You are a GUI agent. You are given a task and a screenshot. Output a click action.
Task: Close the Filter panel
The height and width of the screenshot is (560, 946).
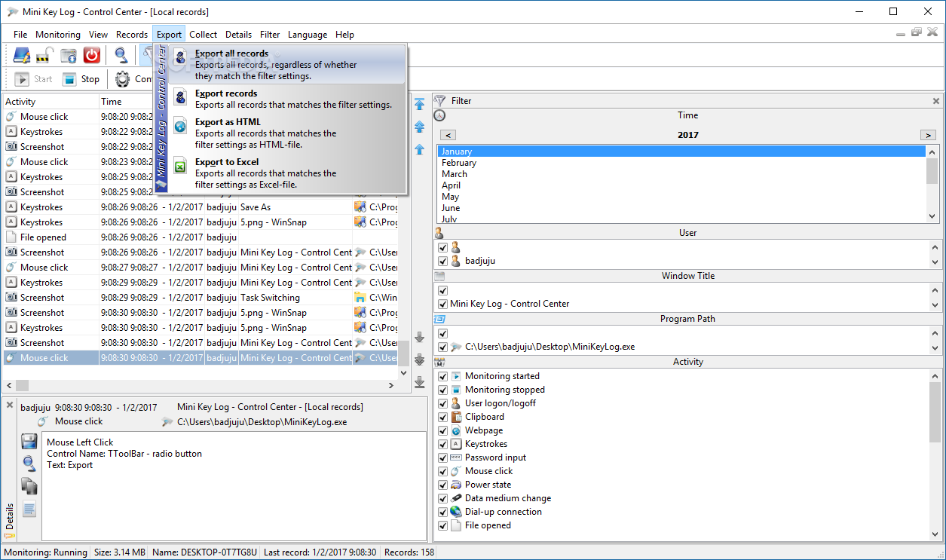point(936,101)
